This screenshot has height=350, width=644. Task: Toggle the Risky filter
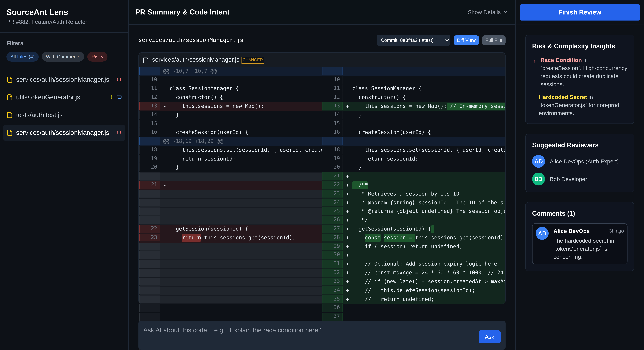(x=97, y=57)
